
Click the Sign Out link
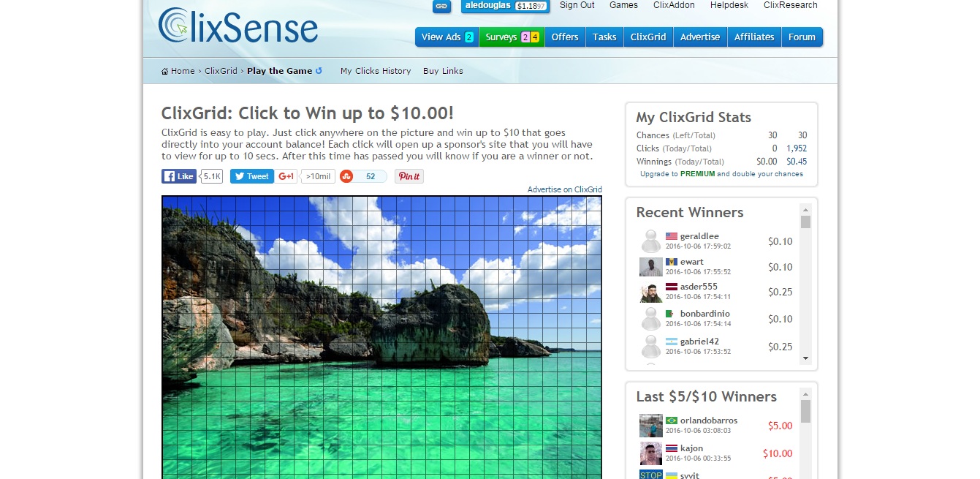(x=577, y=5)
